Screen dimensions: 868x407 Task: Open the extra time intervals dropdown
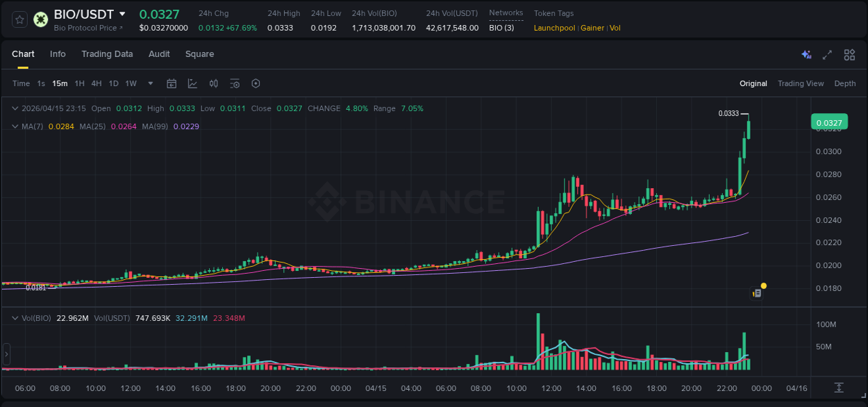point(149,83)
